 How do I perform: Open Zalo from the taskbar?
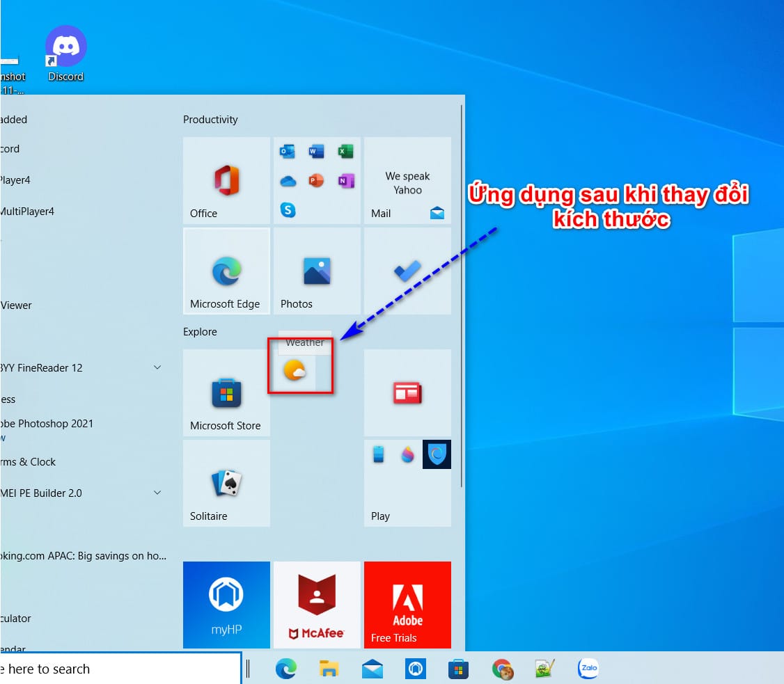(588, 668)
